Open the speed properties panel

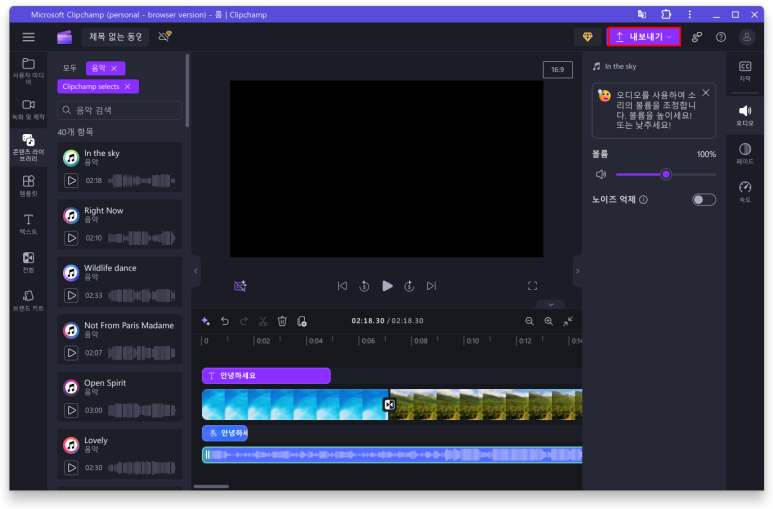(x=745, y=191)
